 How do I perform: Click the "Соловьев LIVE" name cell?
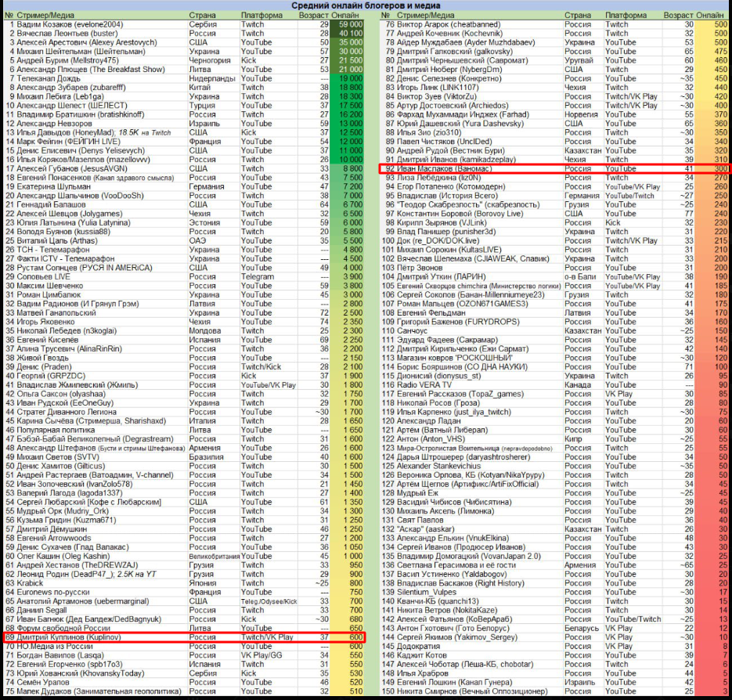(x=43, y=276)
